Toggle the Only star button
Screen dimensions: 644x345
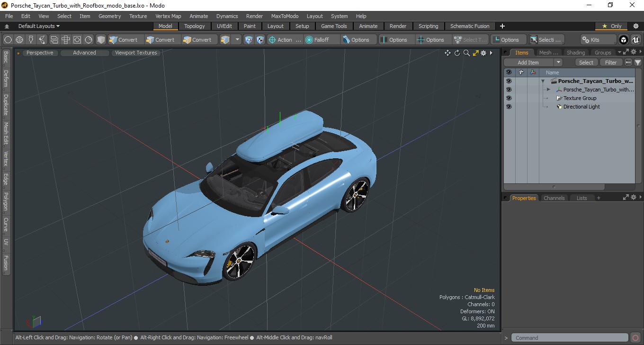612,26
